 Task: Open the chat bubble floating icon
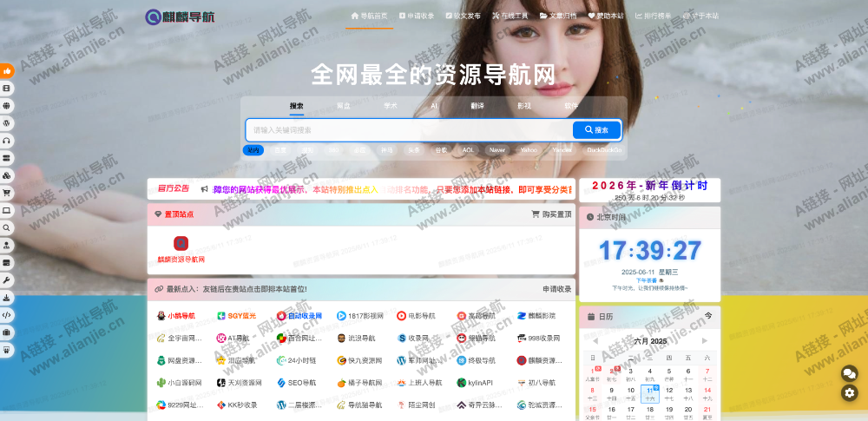click(x=849, y=373)
